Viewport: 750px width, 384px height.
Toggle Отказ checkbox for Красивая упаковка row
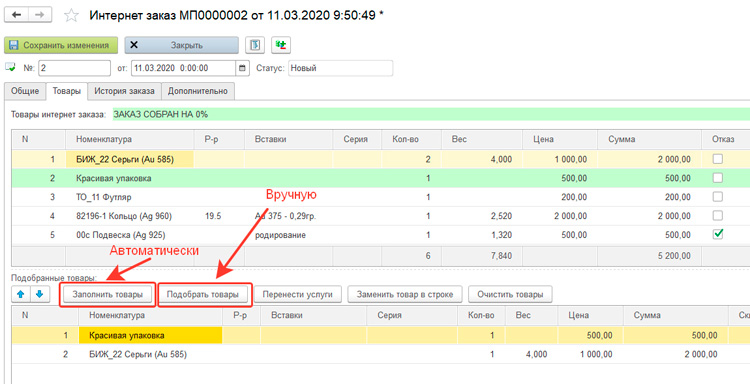click(717, 178)
